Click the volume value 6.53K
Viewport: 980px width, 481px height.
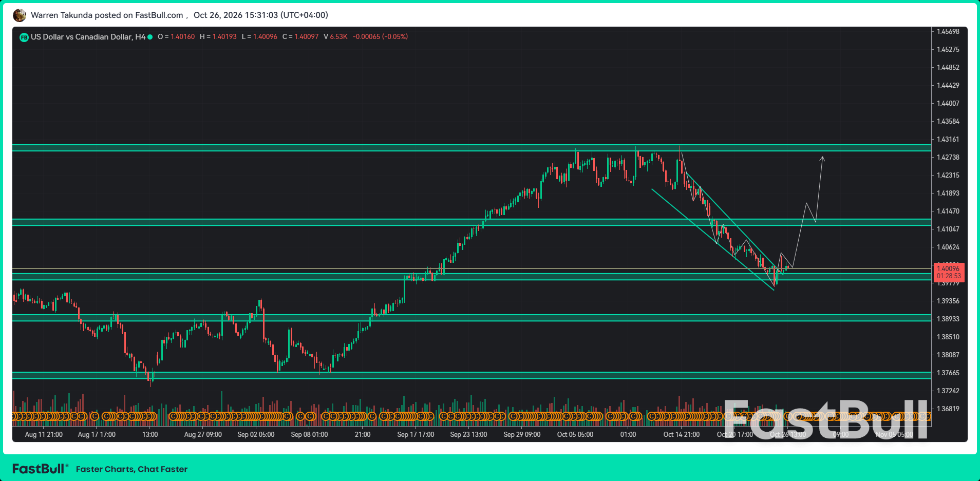(338, 37)
